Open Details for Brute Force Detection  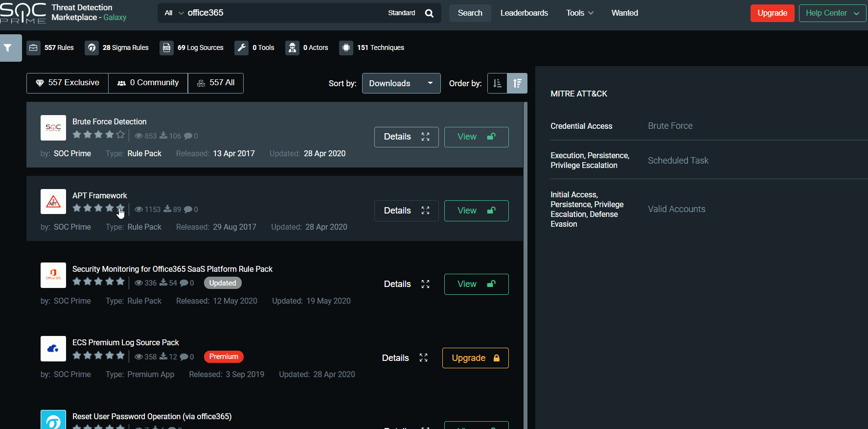coord(407,137)
